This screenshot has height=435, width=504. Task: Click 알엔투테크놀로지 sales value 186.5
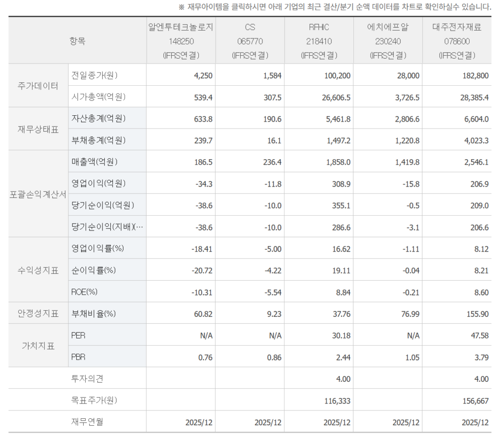click(x=203, y=162)
